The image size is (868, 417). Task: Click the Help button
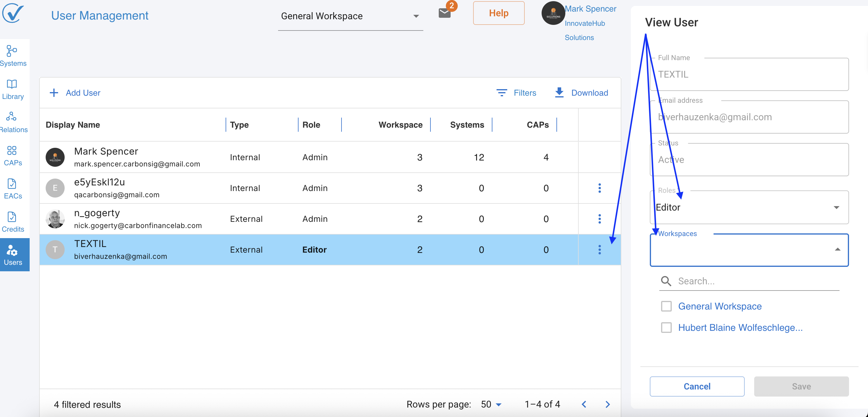tap(498, 13)
